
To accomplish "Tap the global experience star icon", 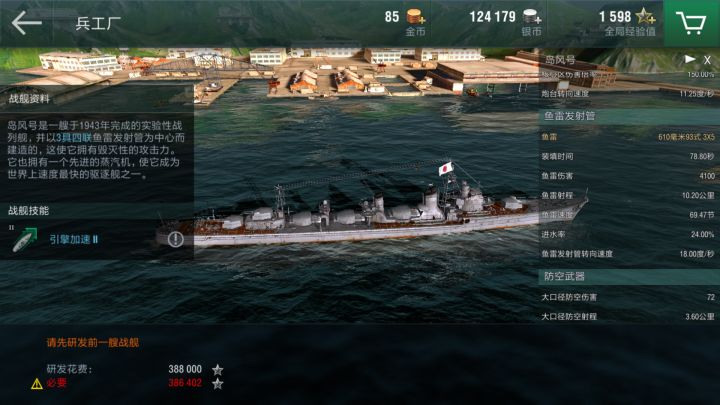I will pyautogui.click(x=645, y=17).
